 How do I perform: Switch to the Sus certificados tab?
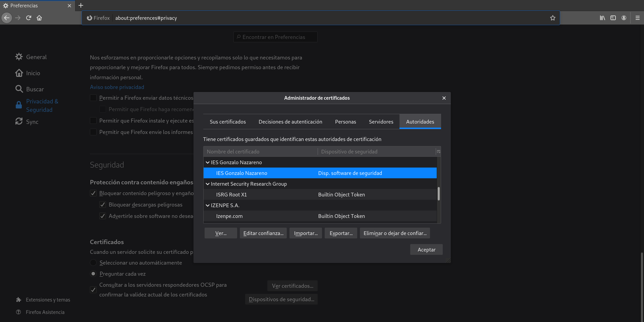click(228, 122)
